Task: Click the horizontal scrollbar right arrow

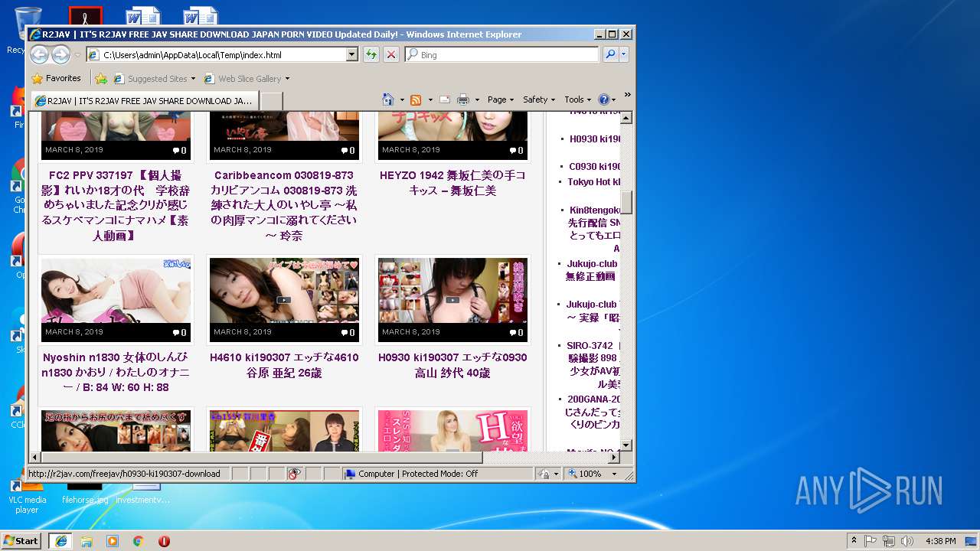Action: point(613,457)
